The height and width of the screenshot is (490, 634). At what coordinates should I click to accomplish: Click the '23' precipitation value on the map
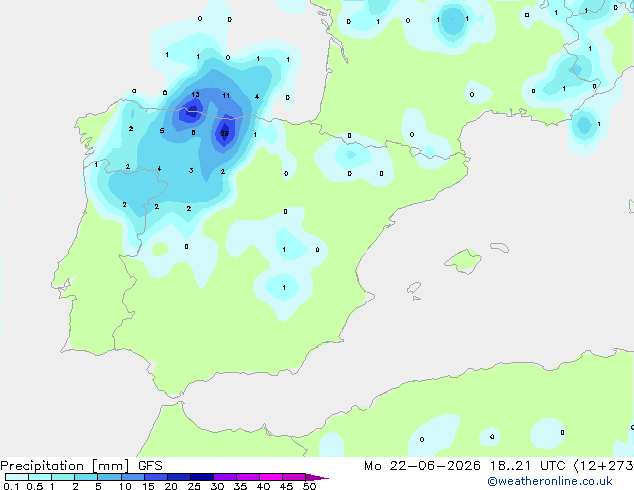coord(224,133)
